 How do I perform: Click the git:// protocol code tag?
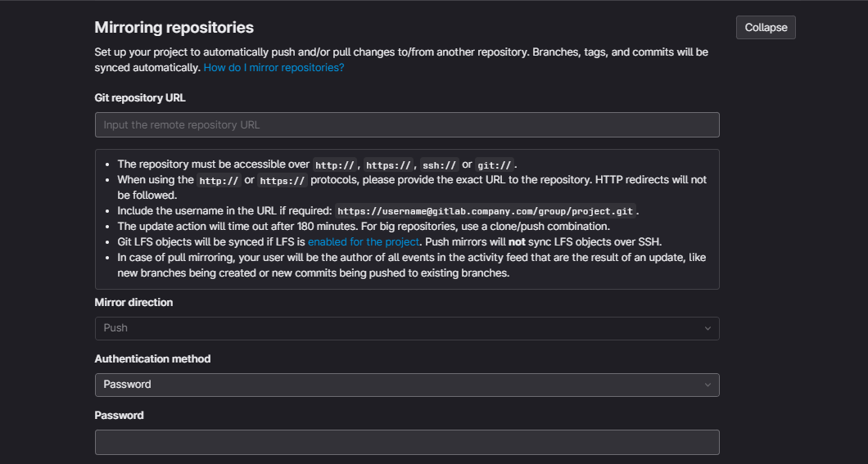494,165
